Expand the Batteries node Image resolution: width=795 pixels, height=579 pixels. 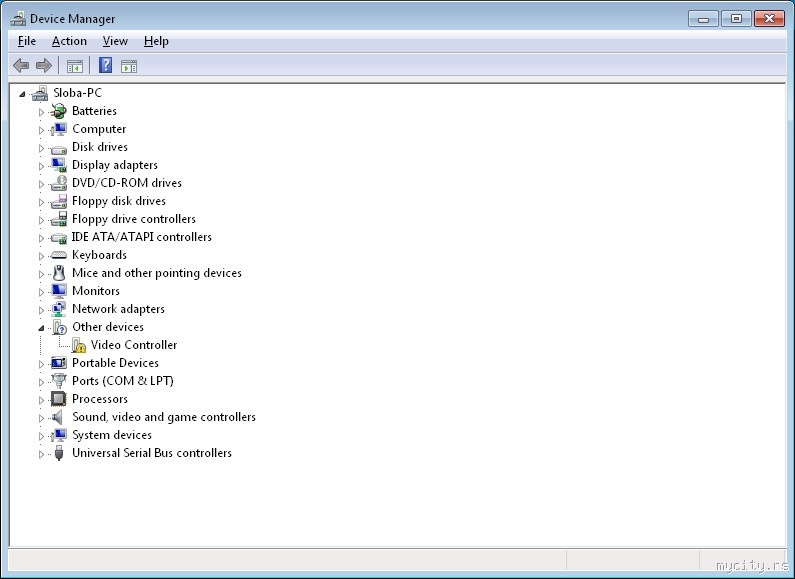click(42, 112)
